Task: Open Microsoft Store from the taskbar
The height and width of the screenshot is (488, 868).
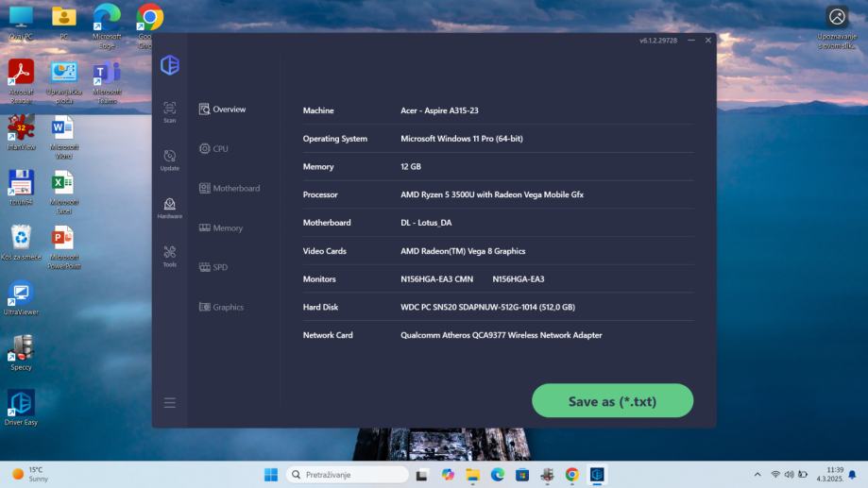Action: pyautogui.click(x=522, y=475)
